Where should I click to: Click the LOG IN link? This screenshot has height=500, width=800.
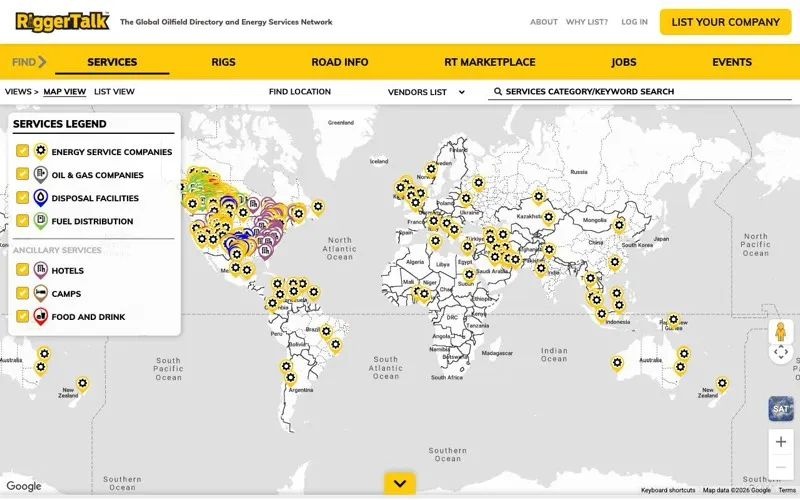(634, 22)
